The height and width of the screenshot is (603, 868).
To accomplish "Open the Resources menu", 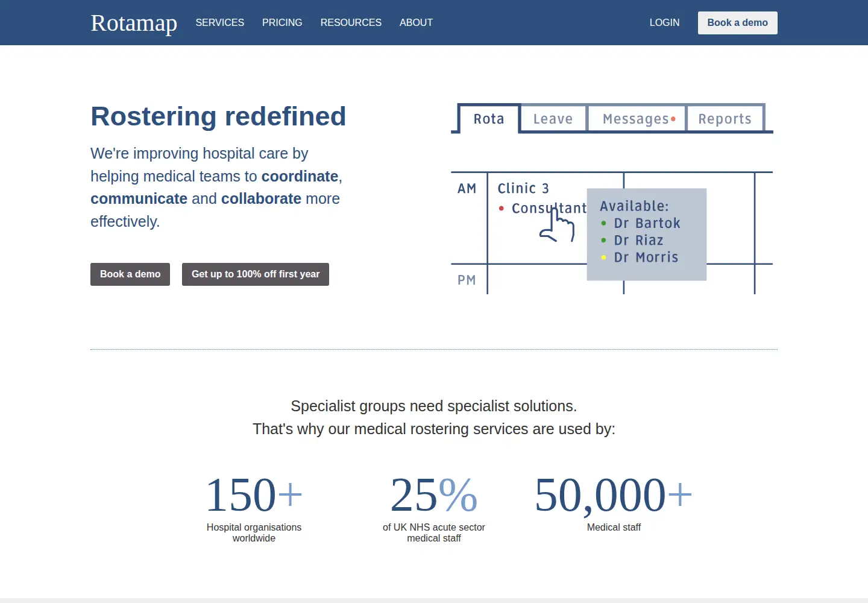I will (x=351, y=22).
